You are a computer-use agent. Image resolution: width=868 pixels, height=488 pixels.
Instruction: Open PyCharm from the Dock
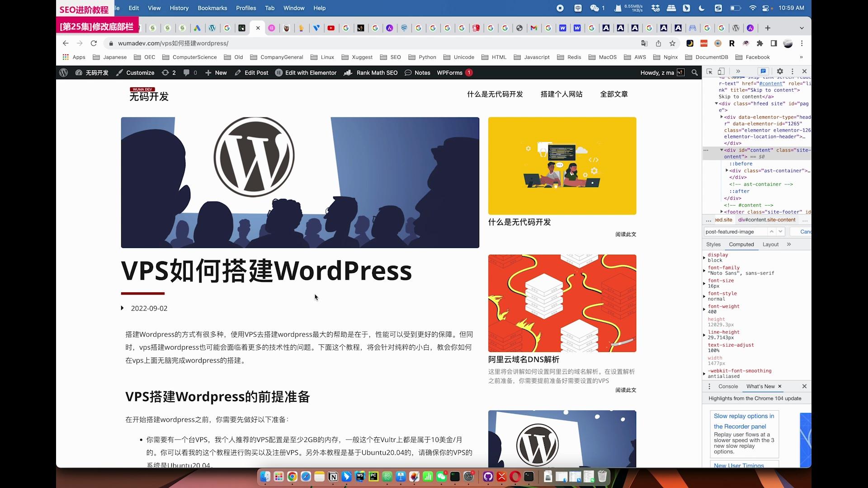(x=373, y=476)
